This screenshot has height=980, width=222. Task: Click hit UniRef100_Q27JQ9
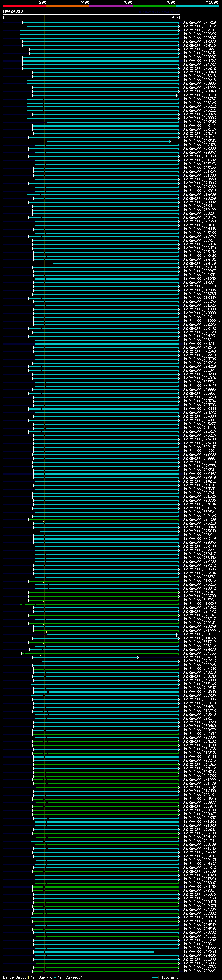(199, 872)
